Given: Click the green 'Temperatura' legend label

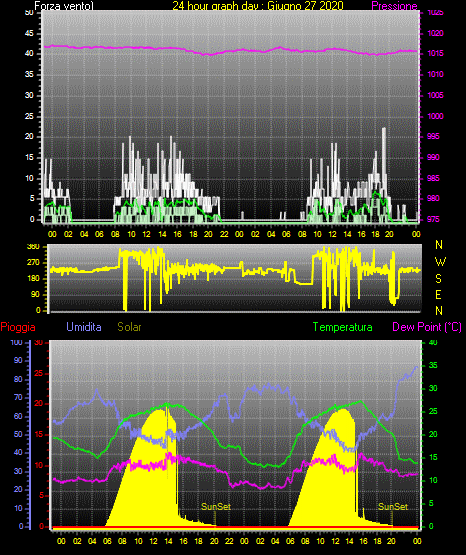Looking at the screenshot, I should click(343, 327).
